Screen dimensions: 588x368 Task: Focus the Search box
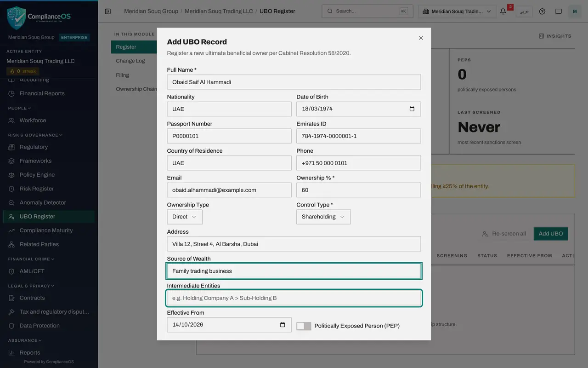[367, 11]
